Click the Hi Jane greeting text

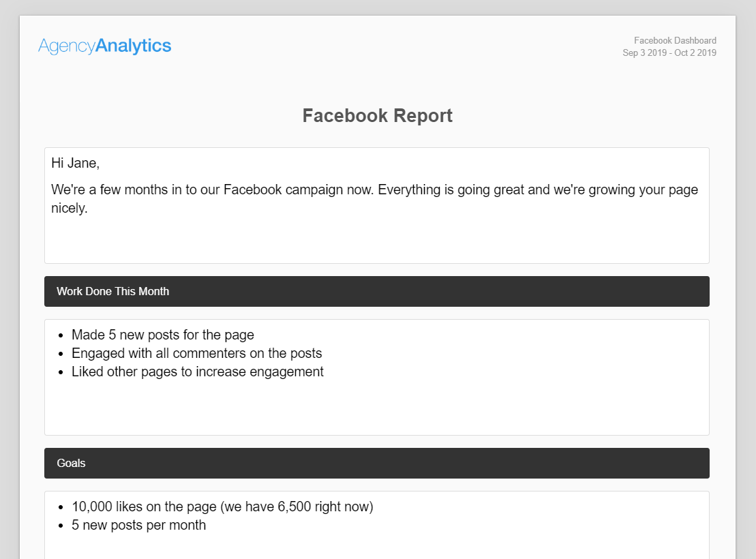coord(75,163)
